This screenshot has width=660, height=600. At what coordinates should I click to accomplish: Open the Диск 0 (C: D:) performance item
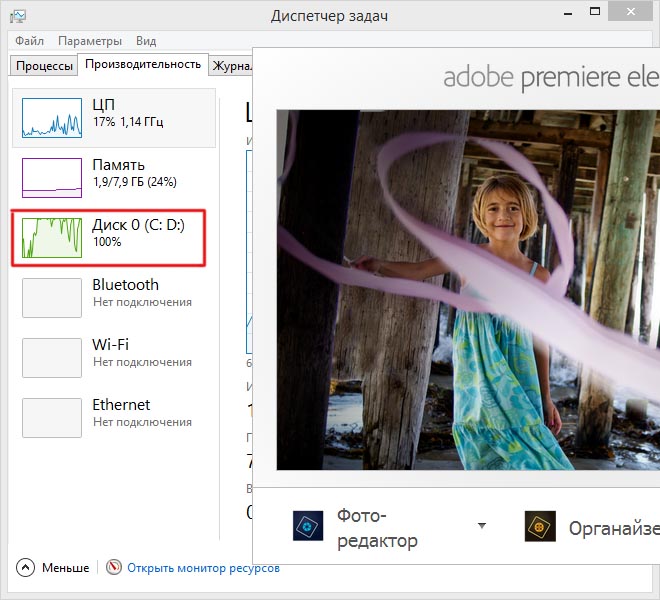[110, 238]
